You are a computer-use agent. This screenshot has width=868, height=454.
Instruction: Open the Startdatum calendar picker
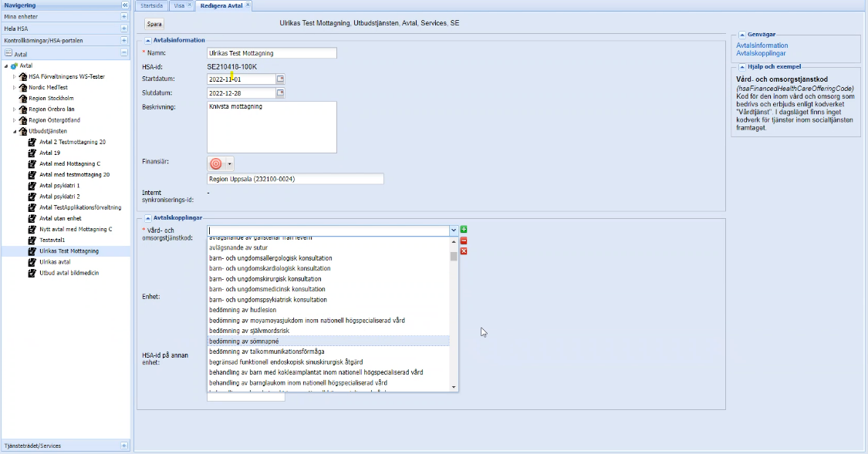(281, 79)
